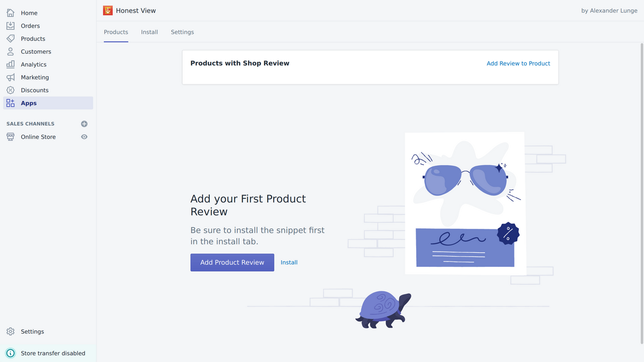Click the Settings gear icon in sidebar
The height and width of the screenshot is (362, 644).
[11, 332]
